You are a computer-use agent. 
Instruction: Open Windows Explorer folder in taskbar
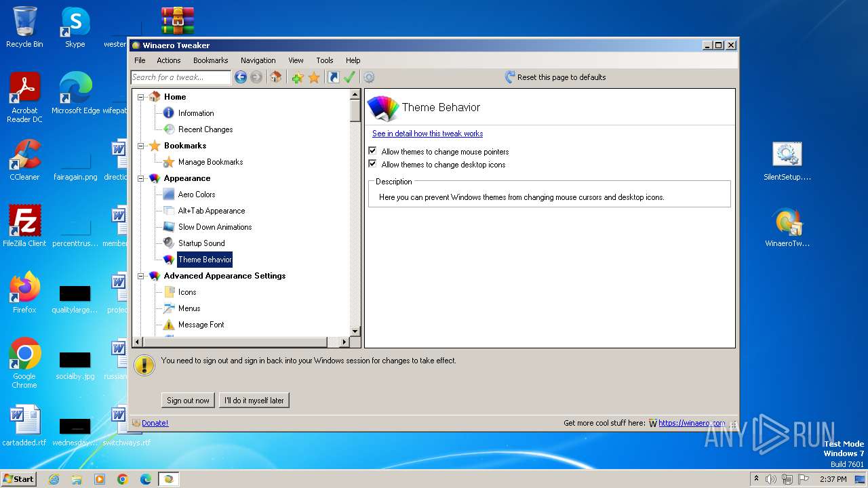[x=77, y=479]
